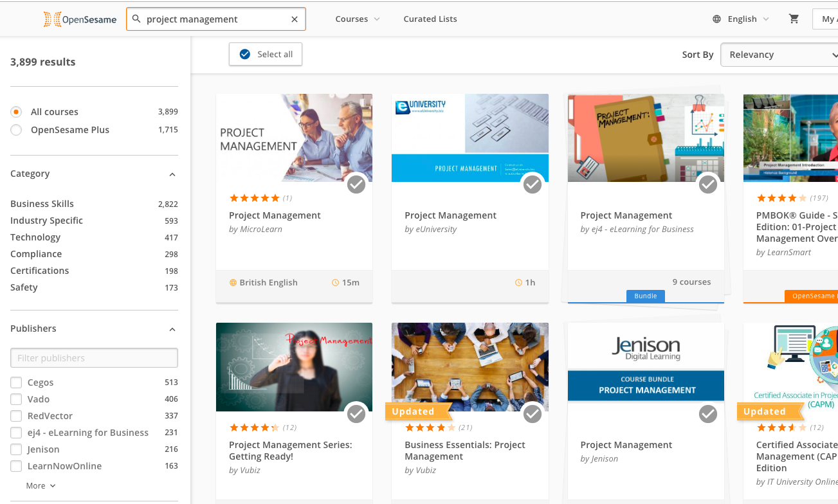Open the Vubiz Getting Ready thumbnail

(294, 367)
